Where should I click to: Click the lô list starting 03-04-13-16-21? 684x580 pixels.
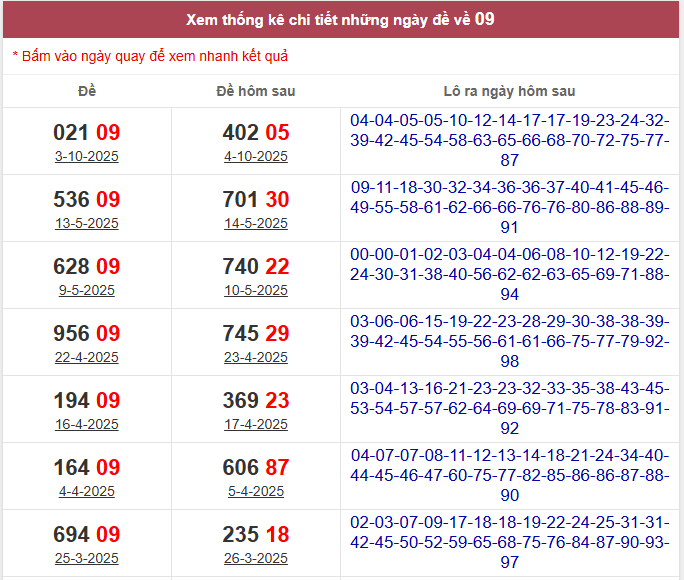coord(510,408)
